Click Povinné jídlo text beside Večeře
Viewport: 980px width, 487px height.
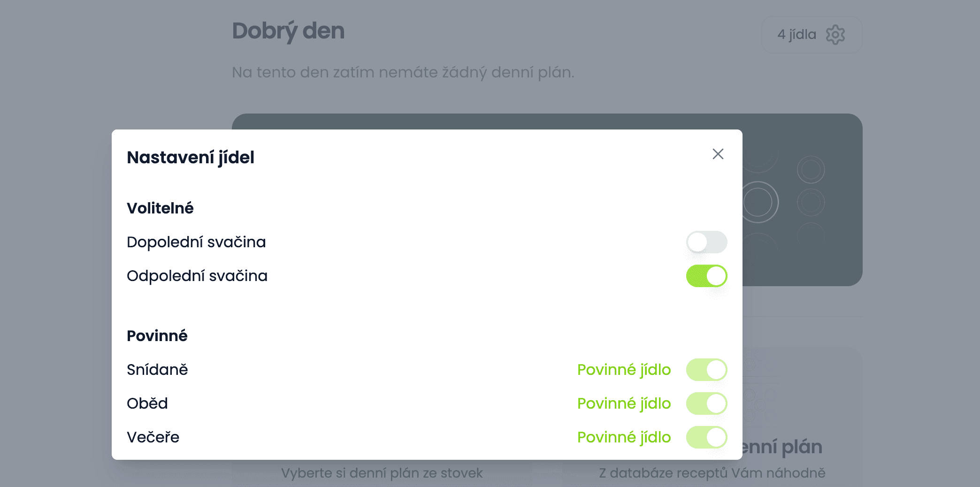[624, 437]
